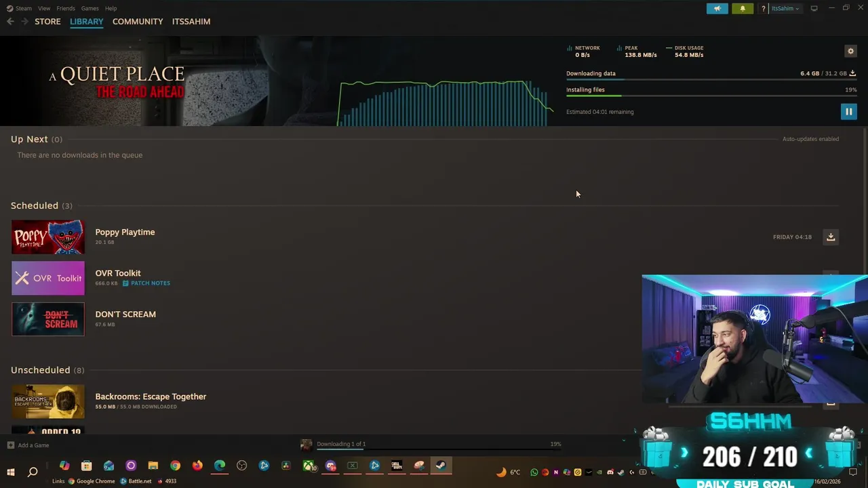Open Microsoft Copilot from taskbar
The width and height of the screenshot is (868, 488).
click(64, 466)
